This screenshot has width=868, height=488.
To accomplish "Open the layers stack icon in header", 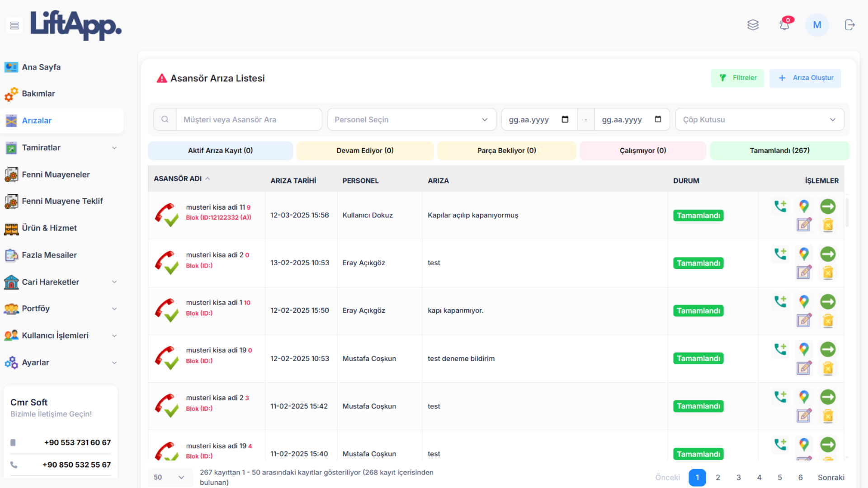I will click(753, 25).
